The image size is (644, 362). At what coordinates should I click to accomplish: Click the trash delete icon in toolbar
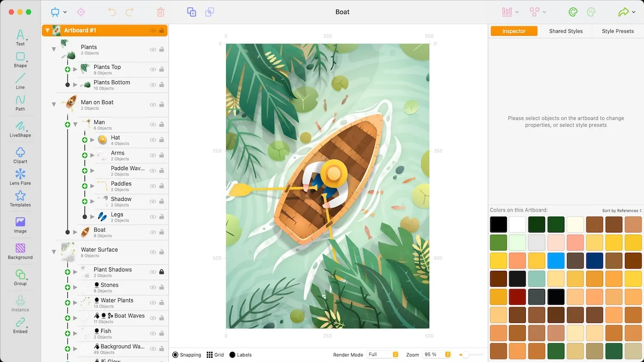point(161,12)
